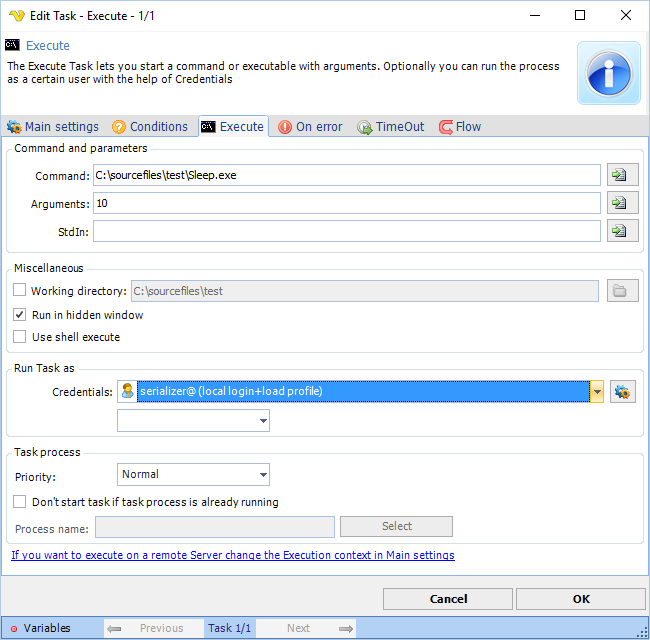Follow the remote Server execution context link
Image resolution: width=650 pixels, height=640 pixels.
click(233, 555)
